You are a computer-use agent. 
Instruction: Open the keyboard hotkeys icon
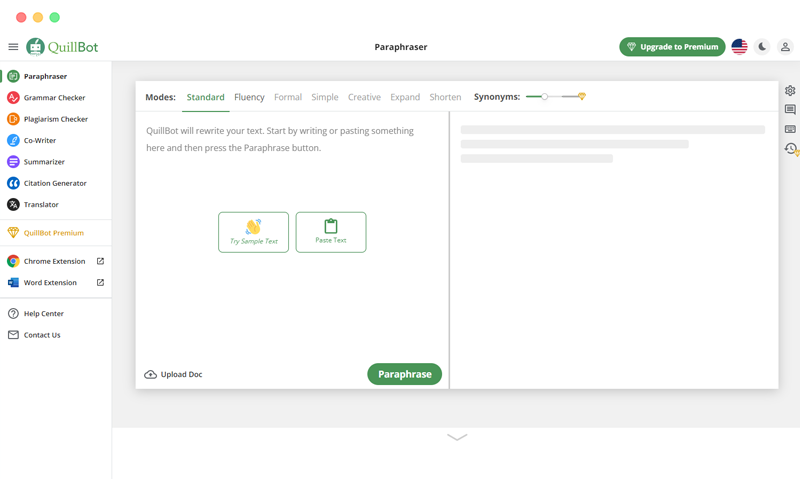coord(790,129)
